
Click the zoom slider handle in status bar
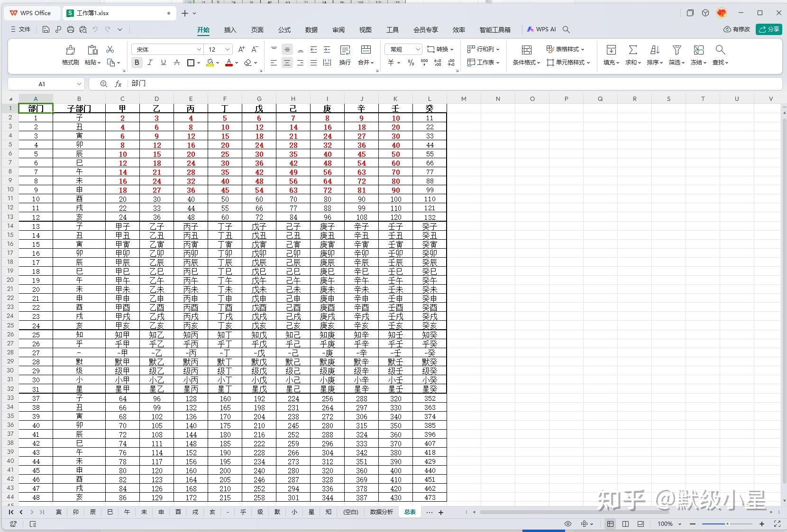pyautogui.click(x=727, y=524)
